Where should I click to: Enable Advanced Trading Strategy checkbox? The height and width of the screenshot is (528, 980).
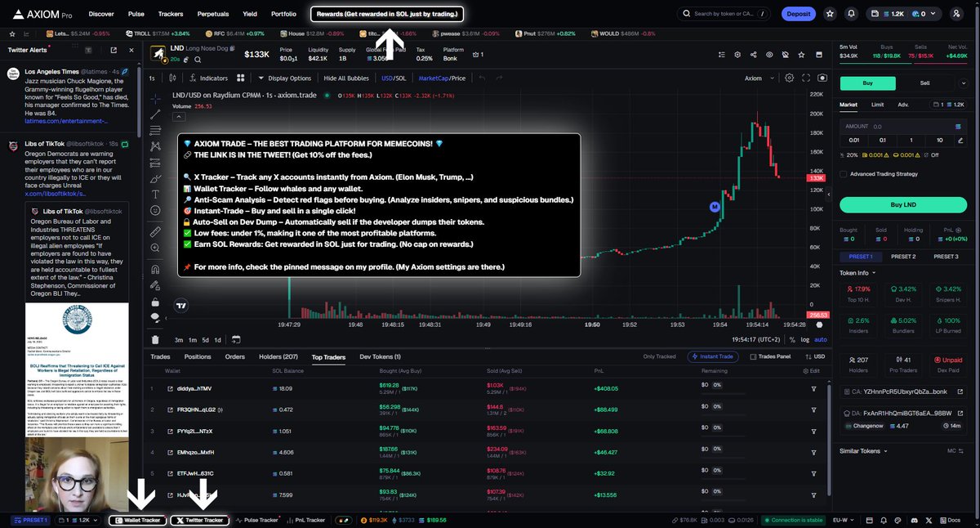click(x=844, y=173)
